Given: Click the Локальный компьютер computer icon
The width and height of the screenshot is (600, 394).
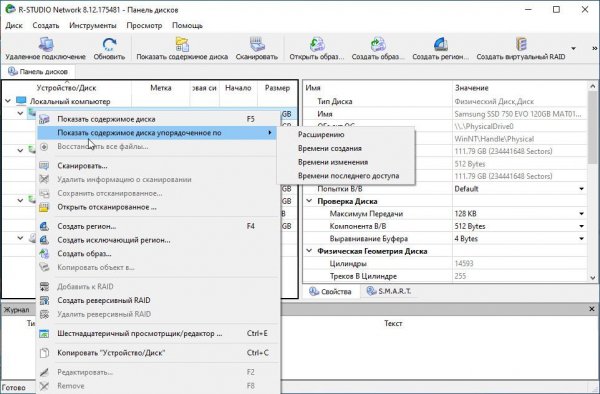Looking at the screenshot, I should click(x=21, y=101).
